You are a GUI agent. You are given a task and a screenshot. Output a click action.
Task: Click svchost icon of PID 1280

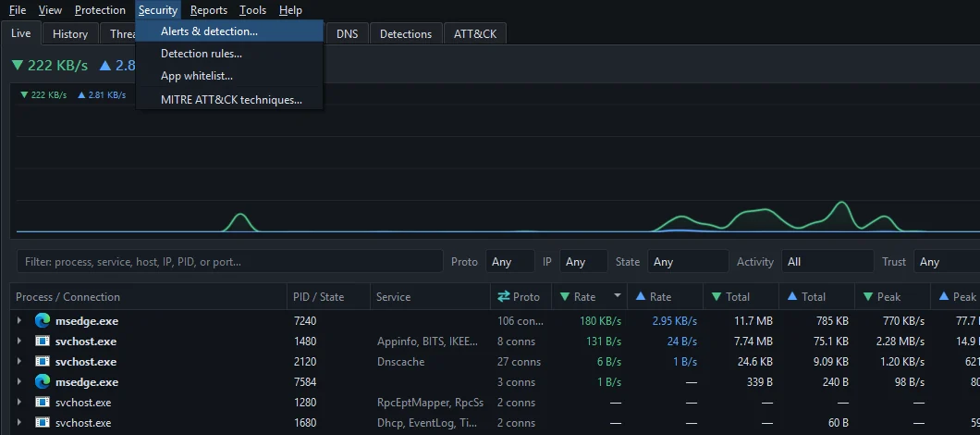point(43,403)
